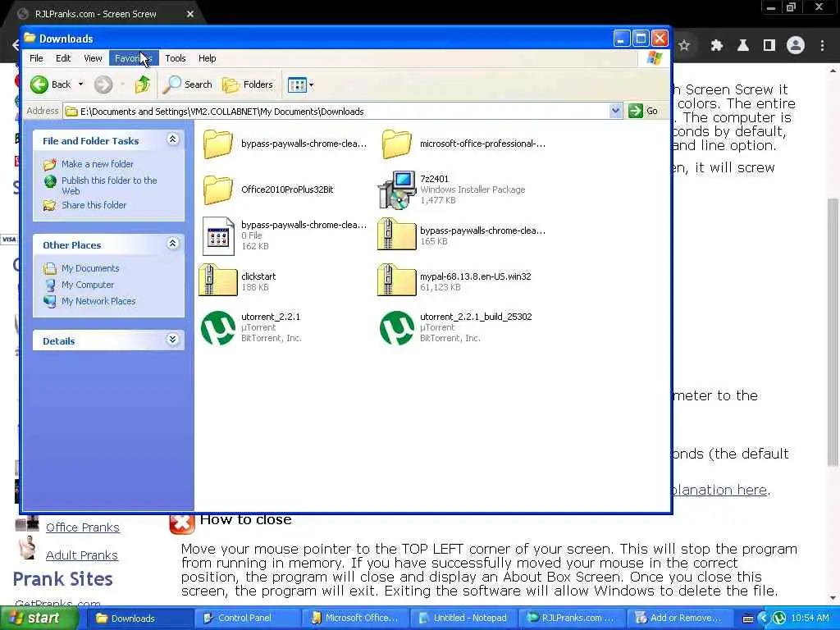Click the Share this folder icon
Image resolution: width=840 pixels, height=630 pixels.
(50, 205)
